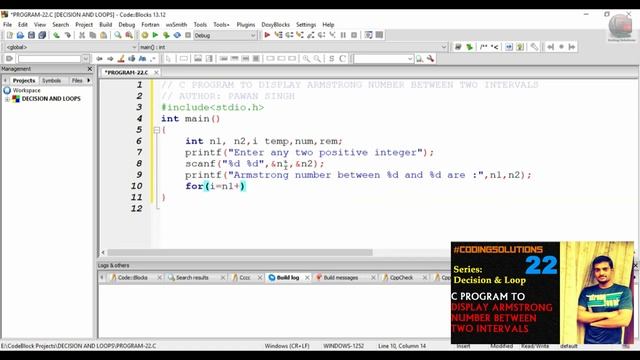
Task: Click the Copy toolbar icon
Action: click(93, 36)
